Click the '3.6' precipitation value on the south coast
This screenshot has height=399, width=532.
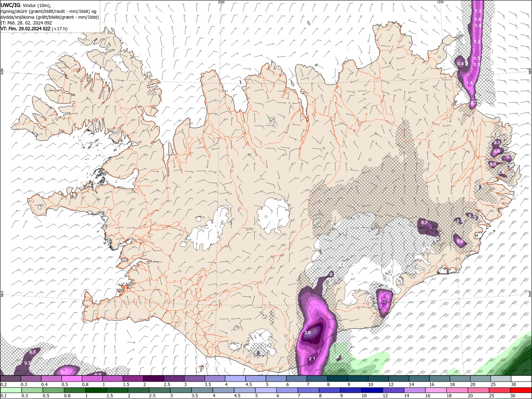click(x=308, y=332)
